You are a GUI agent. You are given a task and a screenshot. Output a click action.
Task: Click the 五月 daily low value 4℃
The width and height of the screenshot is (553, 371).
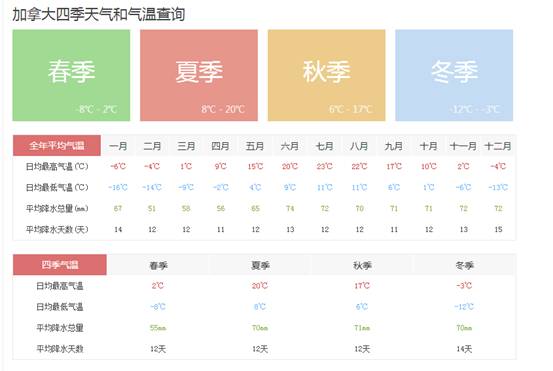click(255, 187)
